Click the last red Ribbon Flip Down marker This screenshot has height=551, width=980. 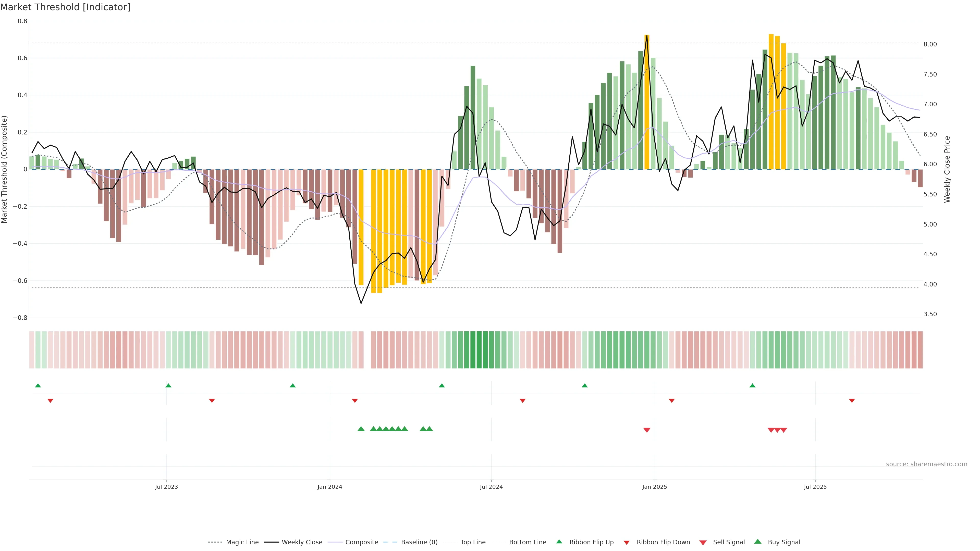tap(852, 401)
